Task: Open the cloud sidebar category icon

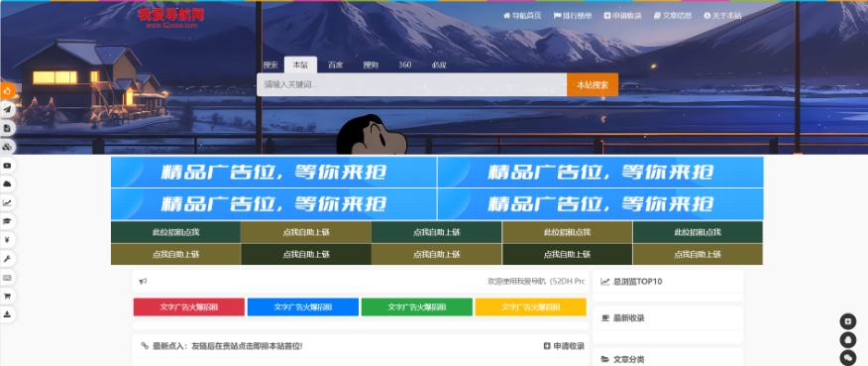Action: point(8,184)
